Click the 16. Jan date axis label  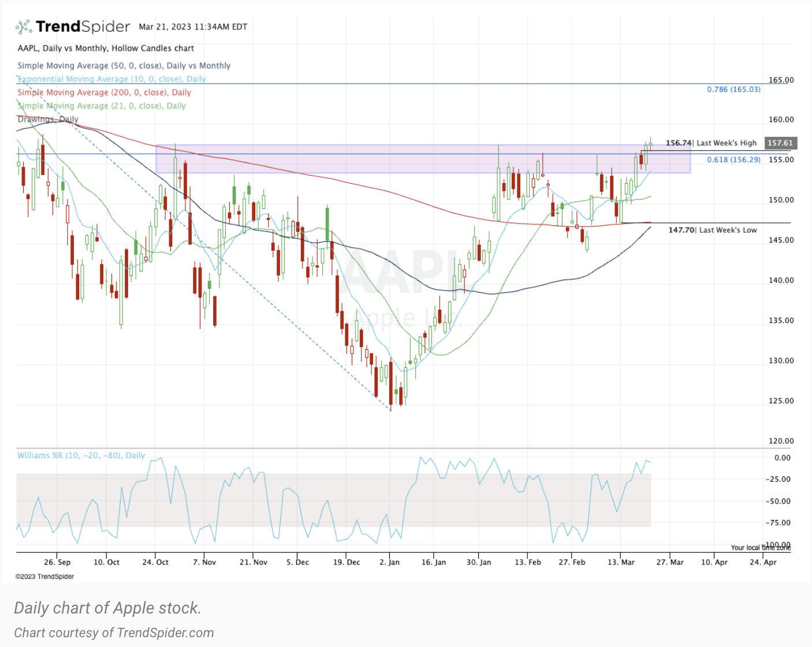point(434,562)
